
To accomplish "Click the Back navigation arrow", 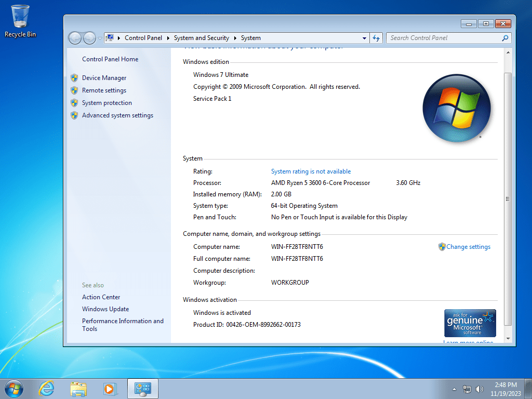I will coord(75,38).
